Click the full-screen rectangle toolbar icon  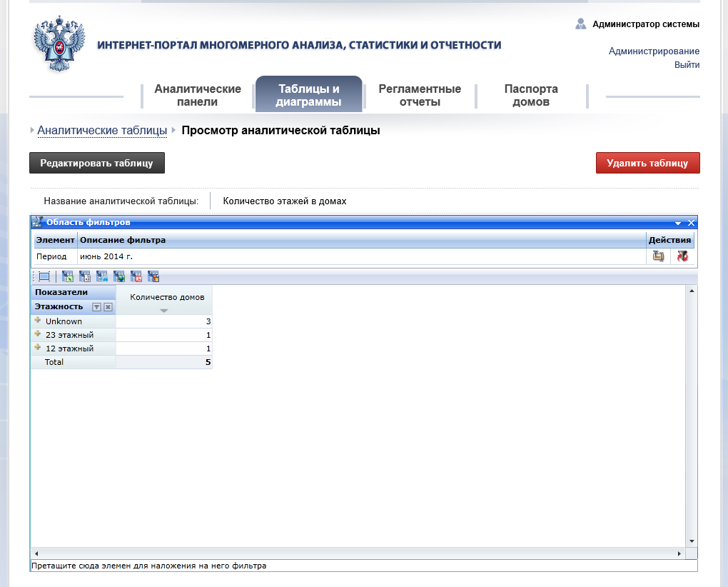click(x=44, y=276)
